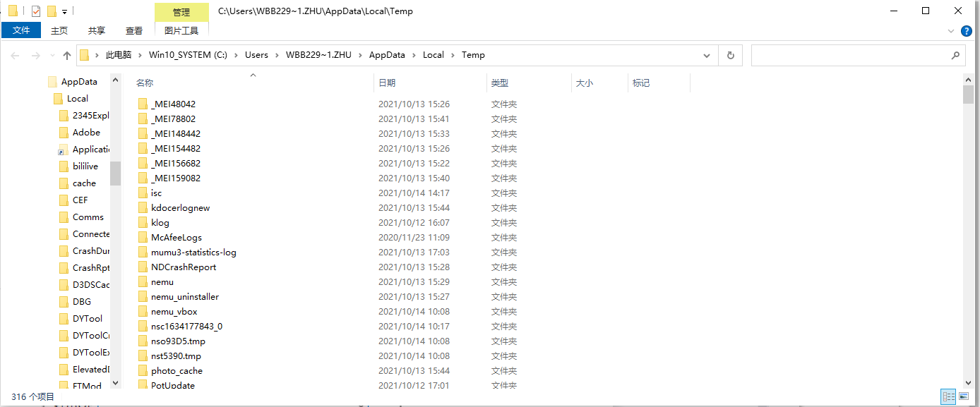Image resolution: width=980 pixels, height=407 pixels.
Task: Switch to large thumbnails view toggle
Action: coord(964,397)
